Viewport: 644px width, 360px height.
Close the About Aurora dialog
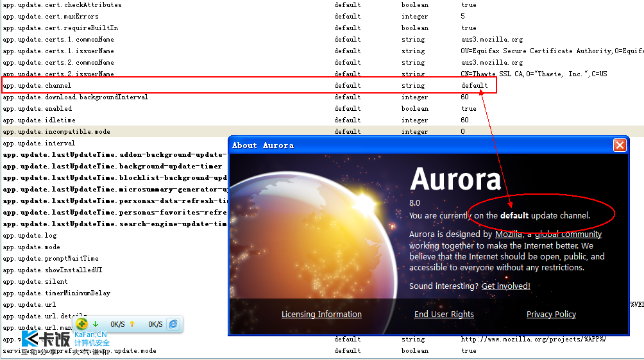620,145
